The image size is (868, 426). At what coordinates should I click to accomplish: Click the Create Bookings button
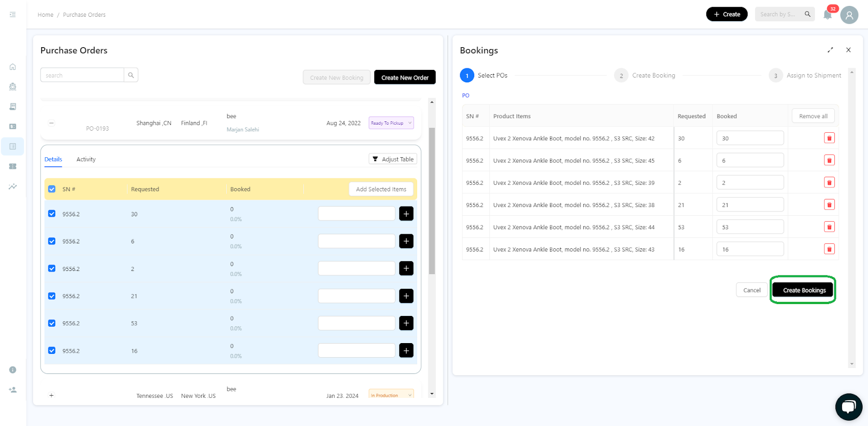[804, 291]
